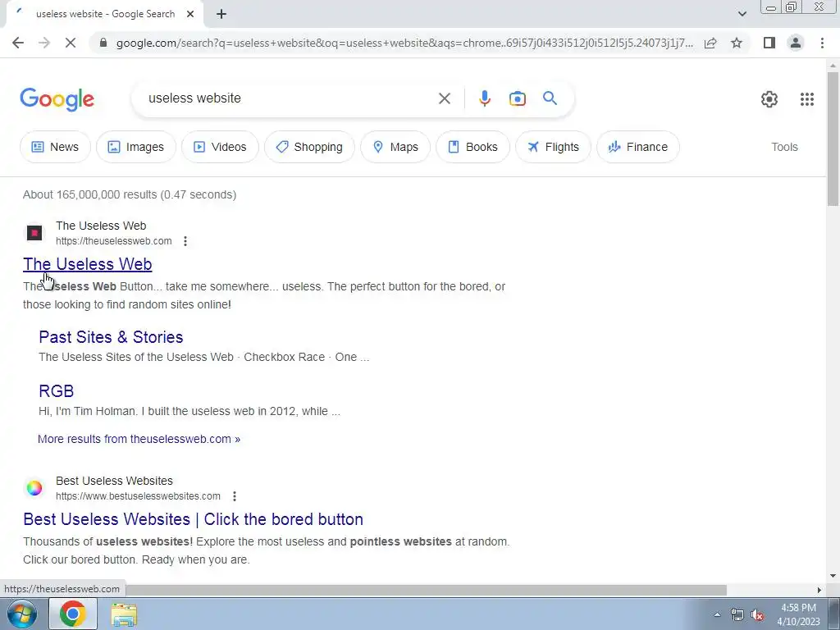The width and height of the screenshot is (840, 630).
Task: Click 'More results from theuselessweb.com'
Action: pyautogui.click(x=139, y=439)
